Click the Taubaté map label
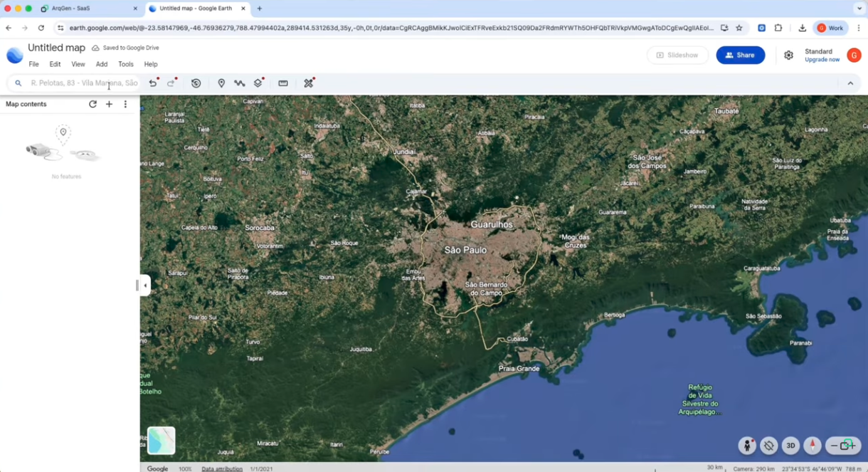The width and height of the screenshot is (868, 472). tap(726, 111)
